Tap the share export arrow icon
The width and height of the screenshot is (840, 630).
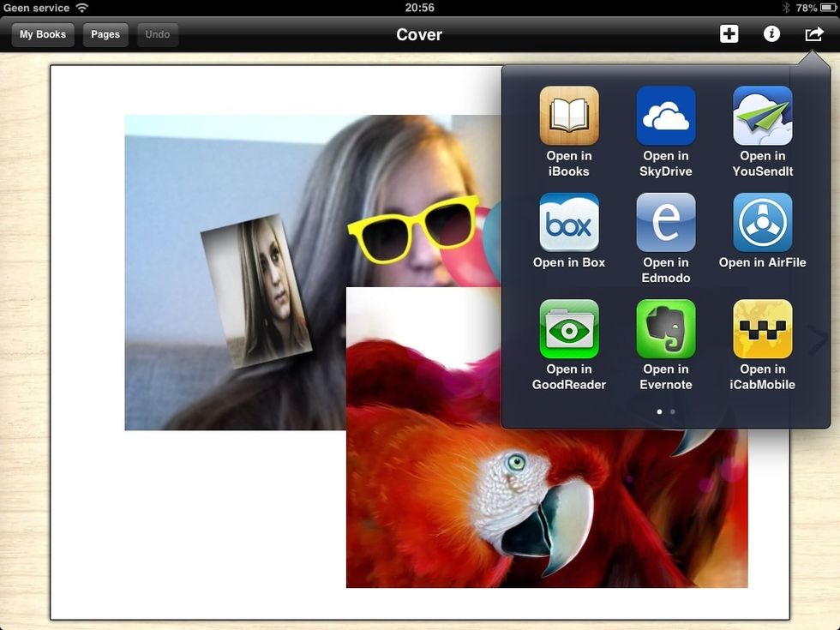coord(813,34)
